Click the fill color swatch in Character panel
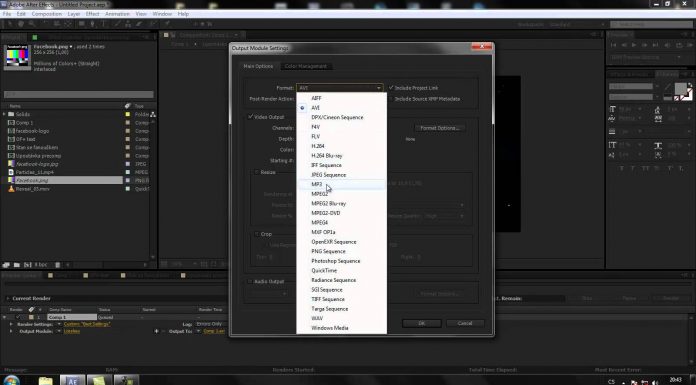The width and height of the screenshot is (696, 385). 680,88
